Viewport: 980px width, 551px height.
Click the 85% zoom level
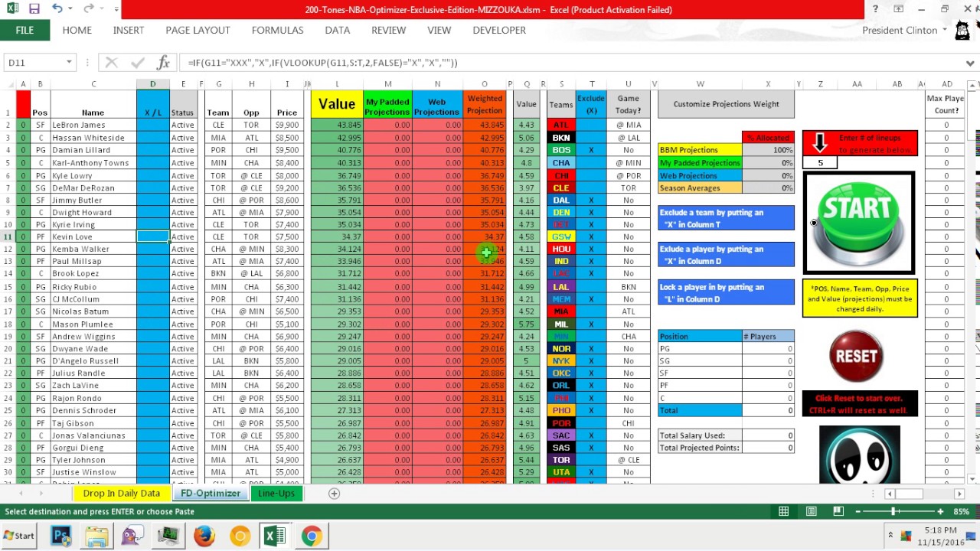click(962, 511)
